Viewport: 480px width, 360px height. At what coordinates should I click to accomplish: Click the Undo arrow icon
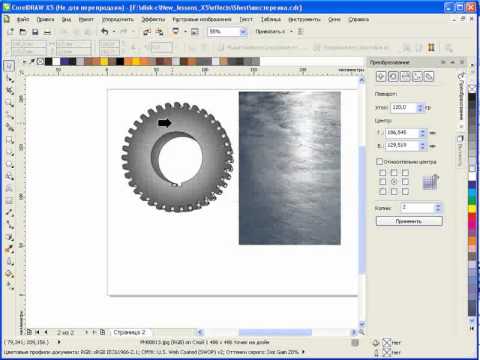pos(105,31)
